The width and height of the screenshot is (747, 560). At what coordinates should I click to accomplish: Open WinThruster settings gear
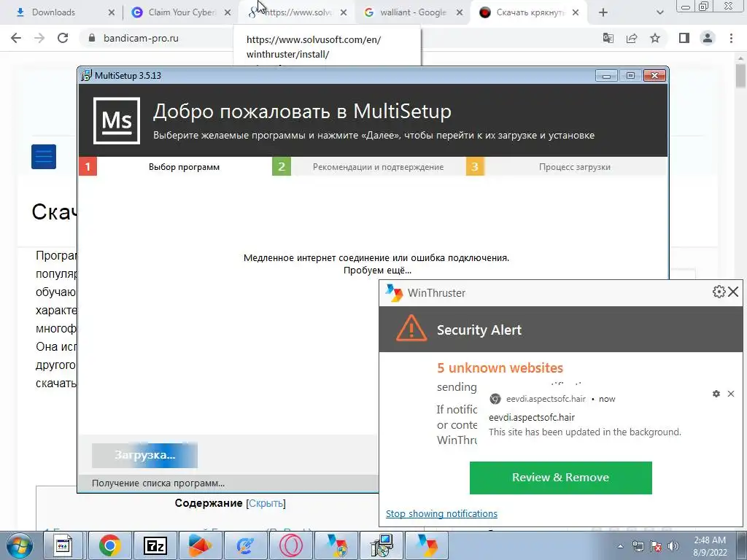pyautogui.click(x=719, y=292)
